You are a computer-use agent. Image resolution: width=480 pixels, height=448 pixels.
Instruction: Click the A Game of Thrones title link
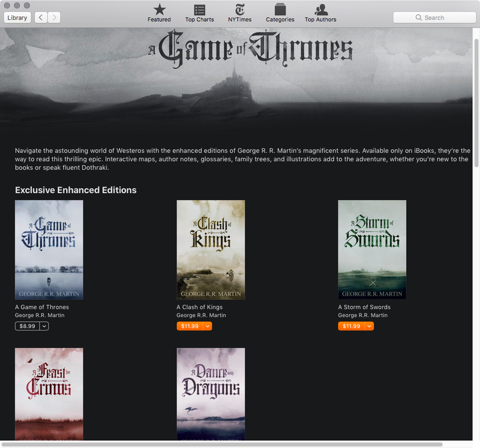(42, 307)
